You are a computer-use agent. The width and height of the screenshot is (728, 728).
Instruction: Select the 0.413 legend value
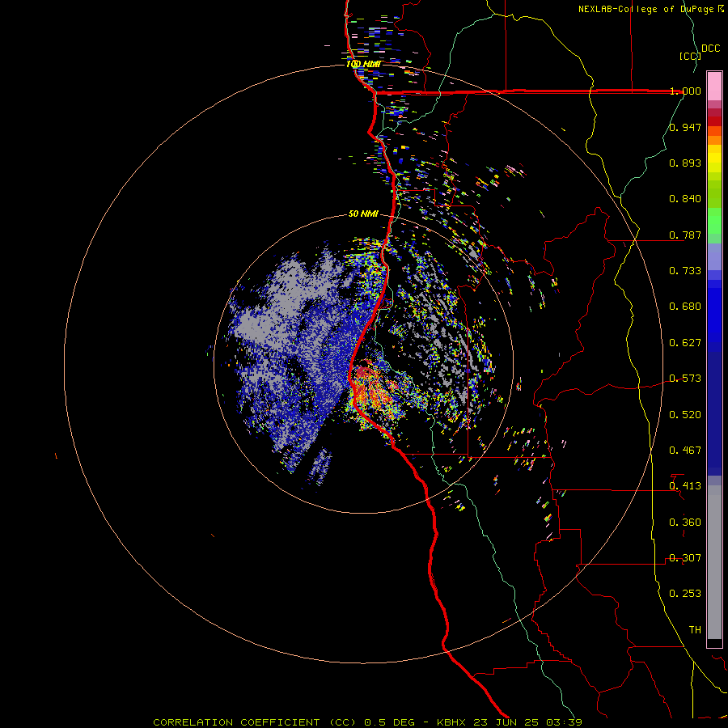685,486
